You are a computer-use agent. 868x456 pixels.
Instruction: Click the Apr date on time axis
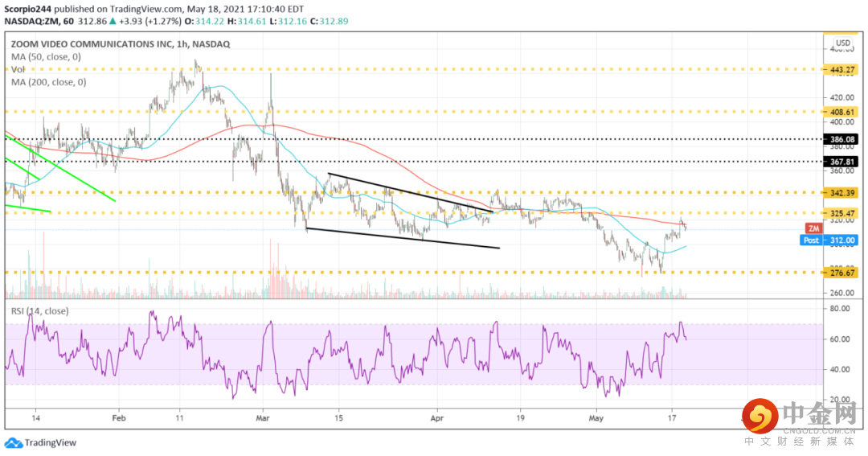click(437, 417)
